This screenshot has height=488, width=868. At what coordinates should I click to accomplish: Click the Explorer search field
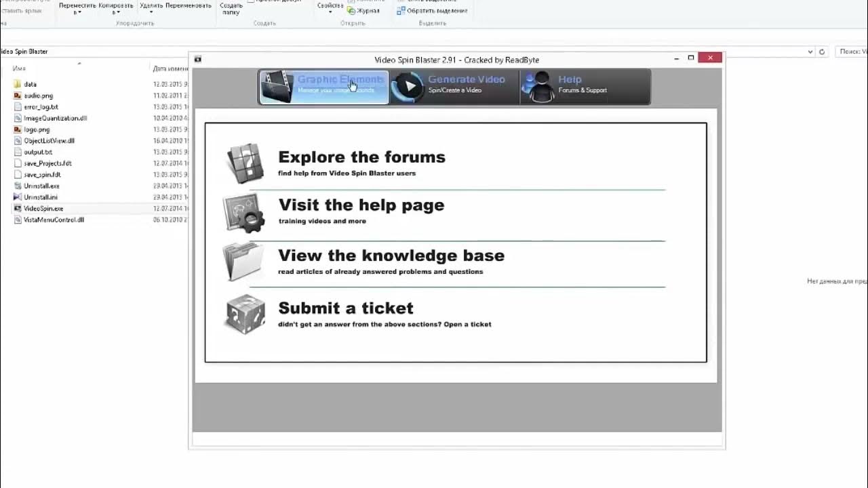[x=852, y=52]
